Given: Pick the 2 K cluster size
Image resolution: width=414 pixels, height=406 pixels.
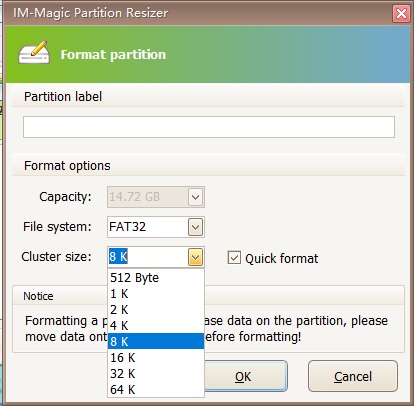Looking at the screenshot, I should pyautogui.click(x=156, y=310).
